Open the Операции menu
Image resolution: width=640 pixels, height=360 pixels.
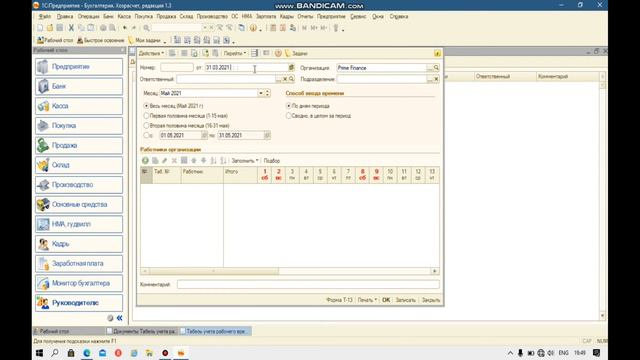tap(89, 17)
